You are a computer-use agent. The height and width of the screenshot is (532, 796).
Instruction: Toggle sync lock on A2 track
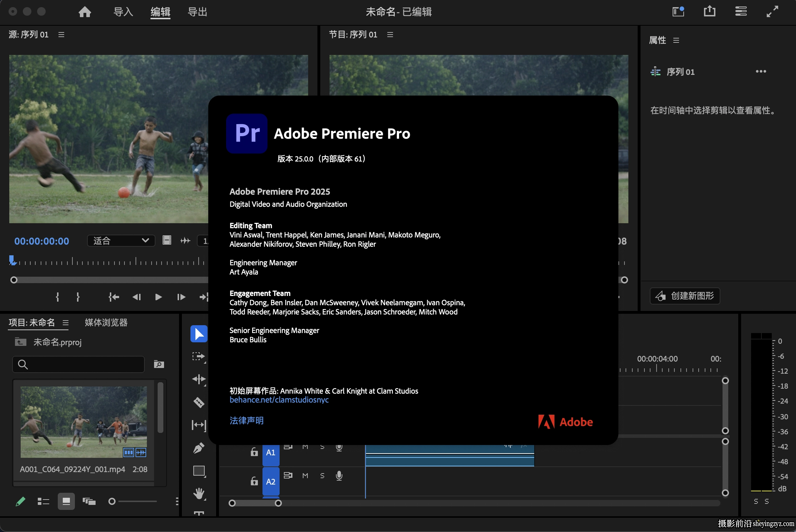pyautogui.click(x=288, y=475)
